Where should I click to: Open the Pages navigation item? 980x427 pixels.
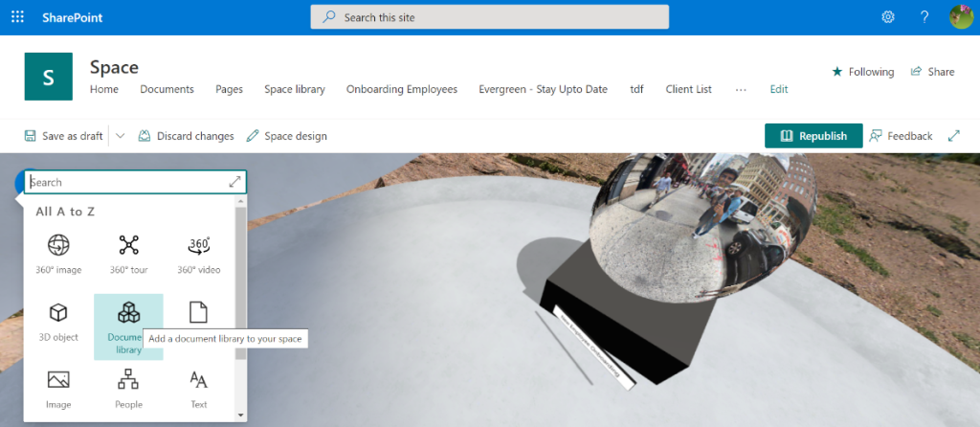coord(230,89)
